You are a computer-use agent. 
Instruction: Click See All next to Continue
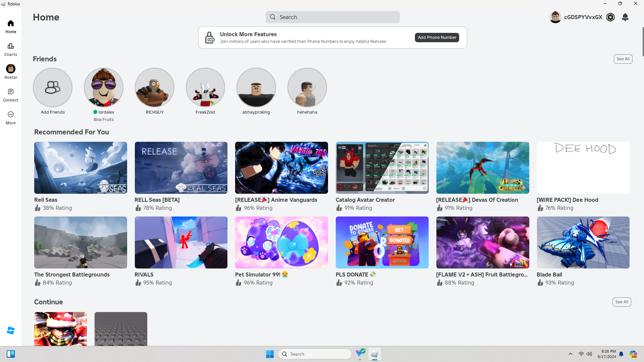[x=622, y=302]
